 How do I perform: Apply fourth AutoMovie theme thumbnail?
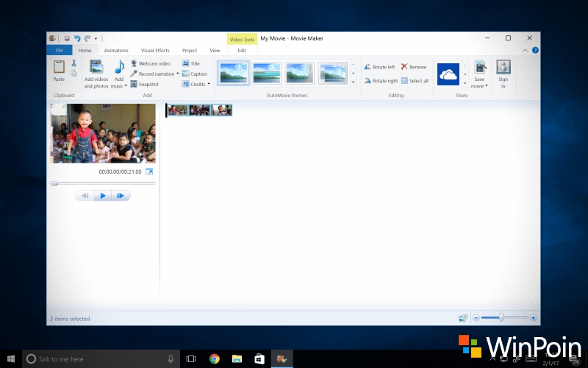[333, 73]
